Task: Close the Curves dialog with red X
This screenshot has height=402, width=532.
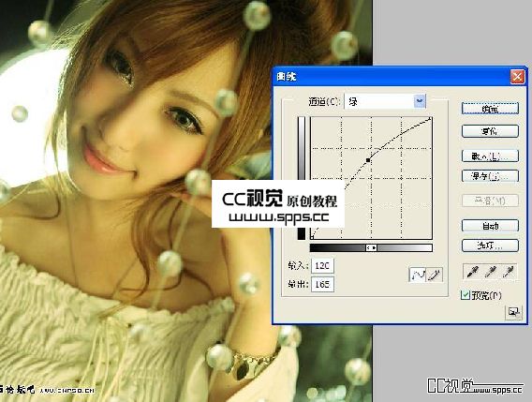Action: click(517, 77)
